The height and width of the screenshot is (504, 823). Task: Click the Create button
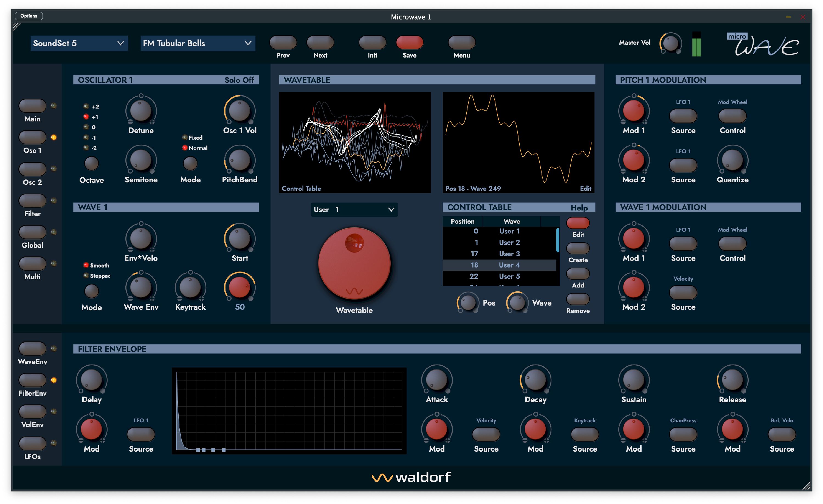578,248
